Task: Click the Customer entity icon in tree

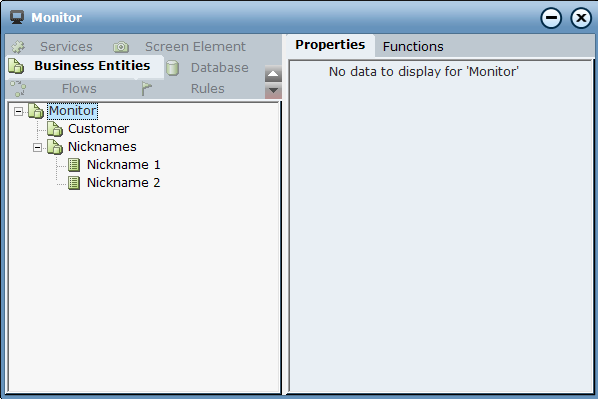Action: 55,129
